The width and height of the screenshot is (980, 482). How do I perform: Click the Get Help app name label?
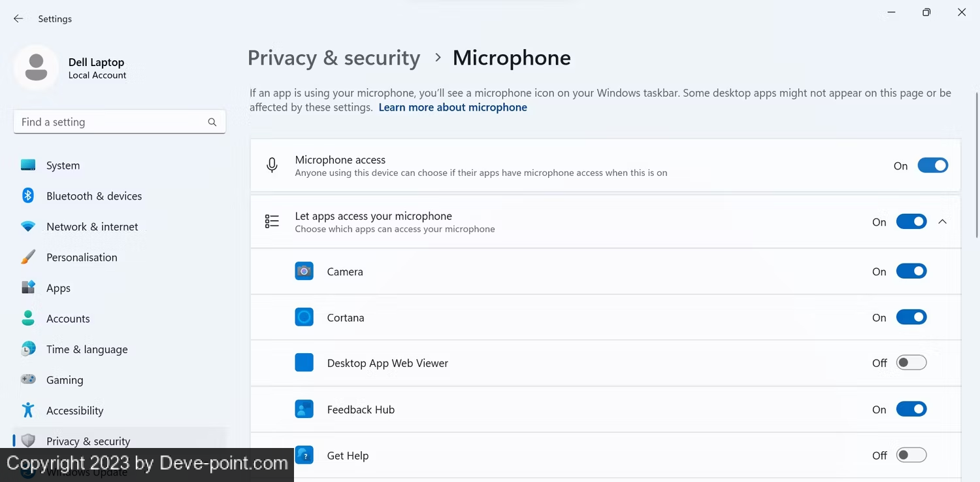(348, 456)
